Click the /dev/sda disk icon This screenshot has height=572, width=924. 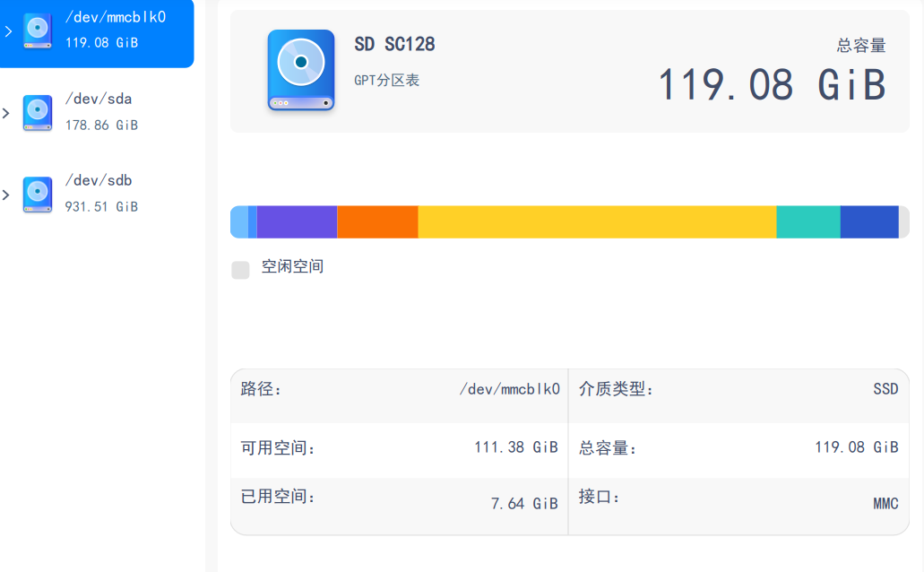point(36,112)
